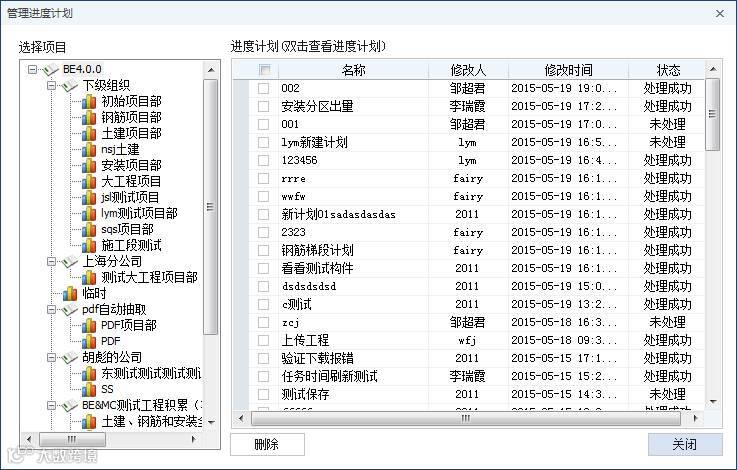
Task: Click the book icon beside 上海分公司
Action: 70,261
